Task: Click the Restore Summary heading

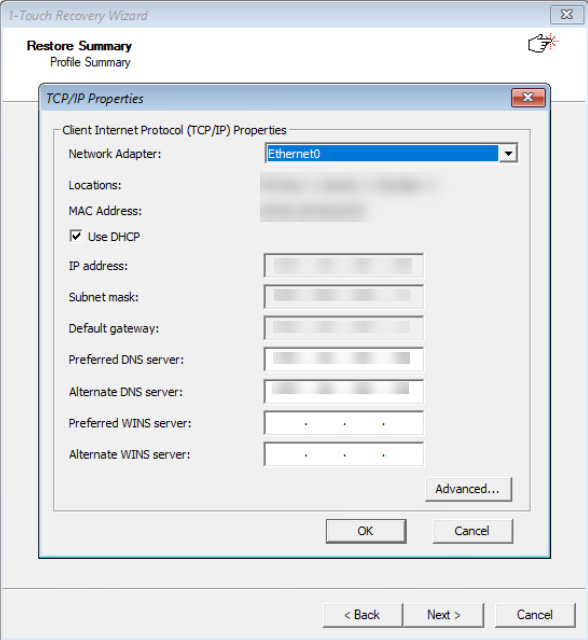Action: tap(79, 46)
